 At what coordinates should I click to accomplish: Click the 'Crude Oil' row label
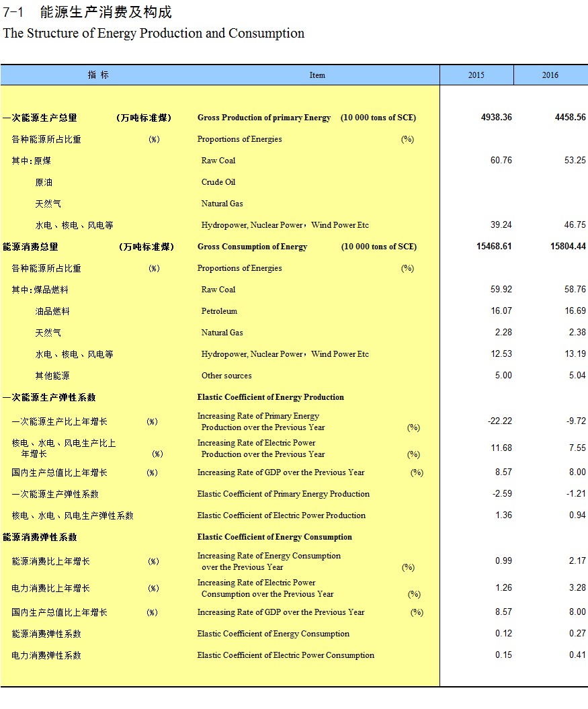(218, 181)
